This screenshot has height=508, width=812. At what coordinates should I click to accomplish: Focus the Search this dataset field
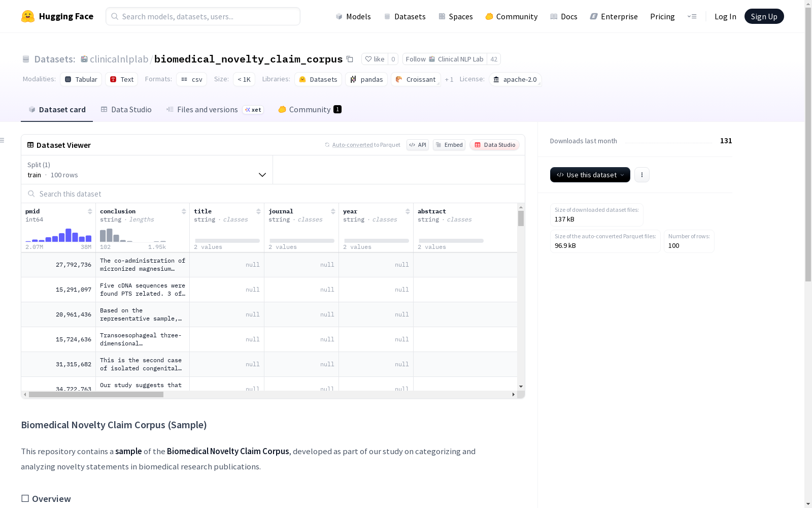pyautogui.click(x=273, y=194)
